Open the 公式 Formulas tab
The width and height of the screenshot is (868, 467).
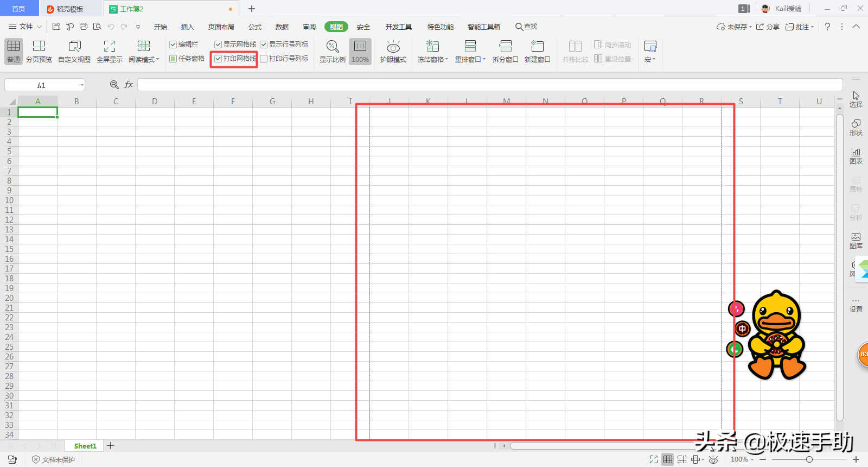[254, 27]
